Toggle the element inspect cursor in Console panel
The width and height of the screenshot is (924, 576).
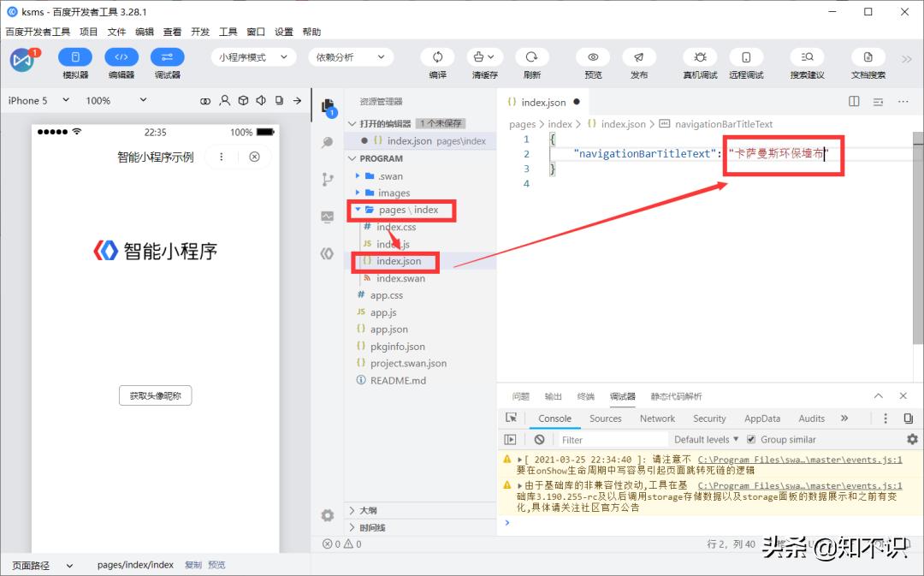coord(511,419)
